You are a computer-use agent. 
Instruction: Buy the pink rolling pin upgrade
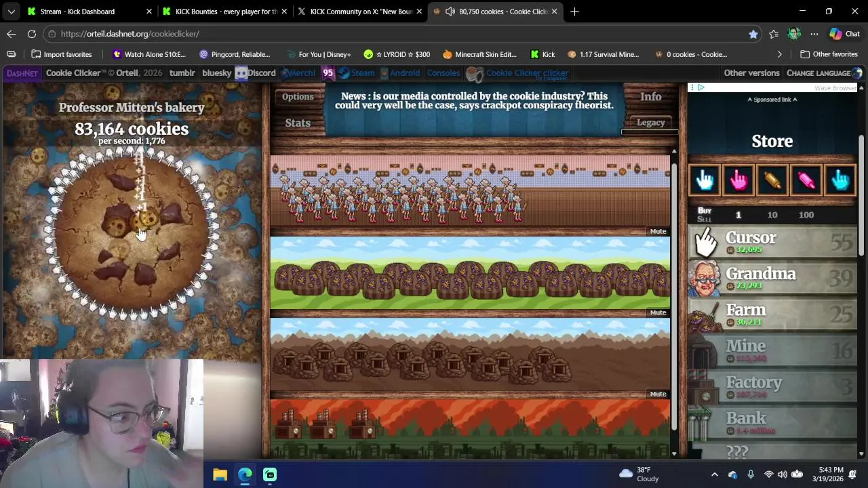[806, 180]
